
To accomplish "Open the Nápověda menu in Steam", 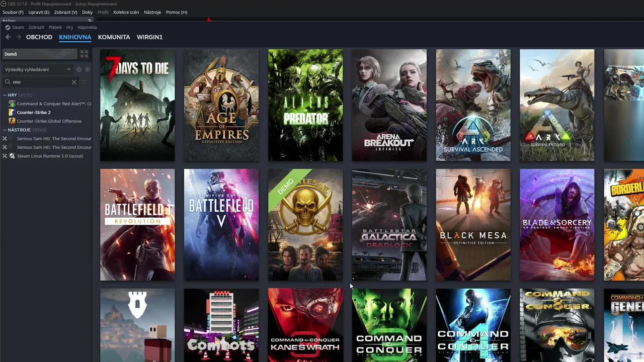I will coord(88,27).
